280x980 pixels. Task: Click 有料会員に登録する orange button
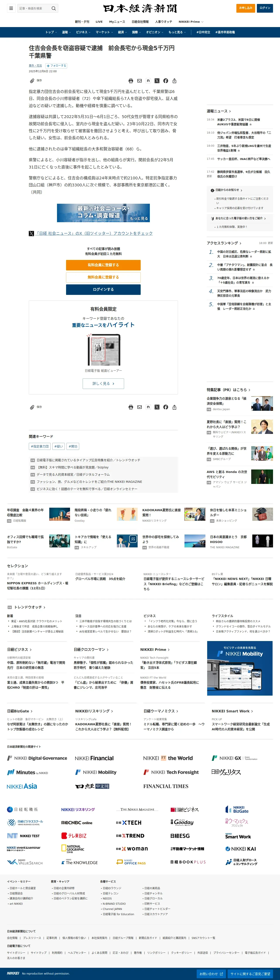pyautogui.click(x=103, y=265)
